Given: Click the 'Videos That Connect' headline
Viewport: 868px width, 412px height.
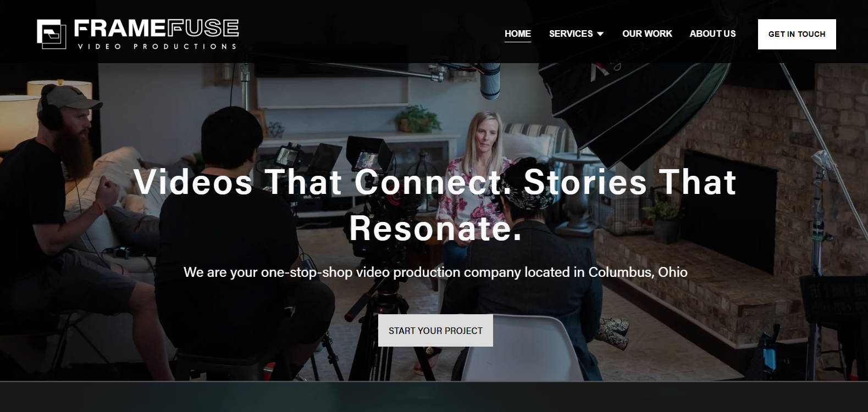Looking at the screenshot, I should pos(435,205).
